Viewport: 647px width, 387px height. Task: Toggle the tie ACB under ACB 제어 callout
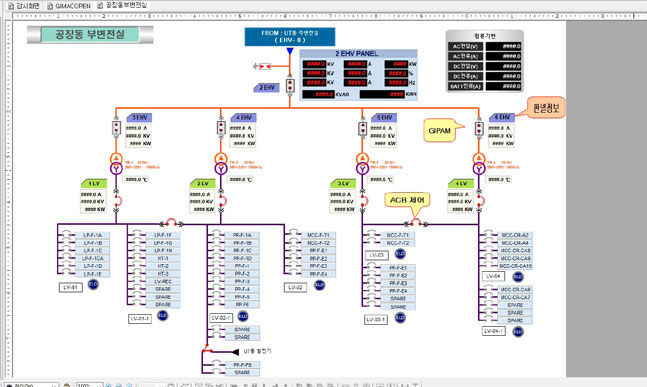tap(416, 223)
